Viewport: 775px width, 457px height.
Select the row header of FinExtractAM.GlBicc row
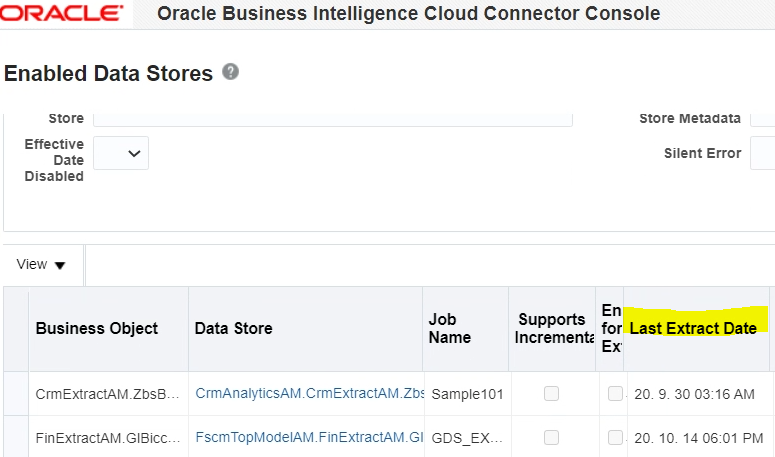(16, 437)
